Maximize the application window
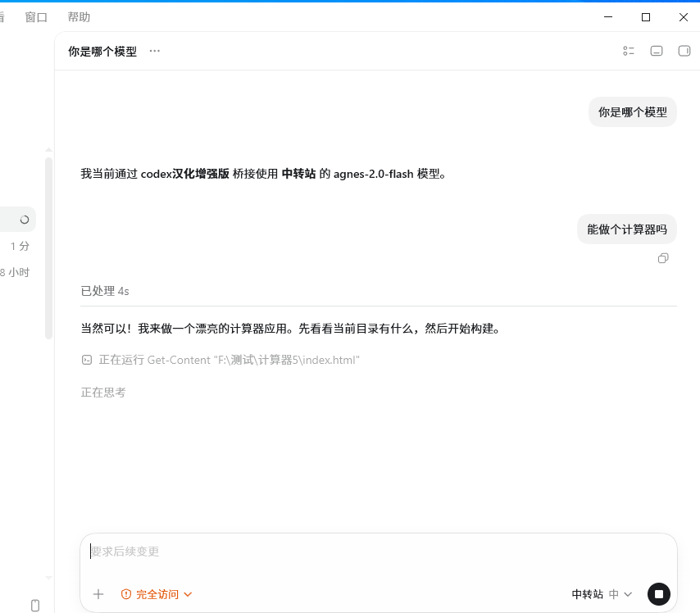Viewport: 700px width, 613px height. [x=646, y=17]
